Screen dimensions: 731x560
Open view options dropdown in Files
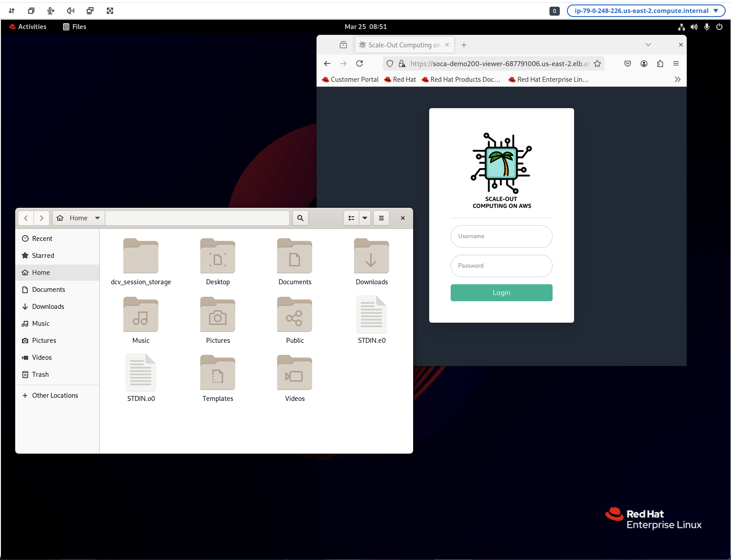click(x=365, y=218)
